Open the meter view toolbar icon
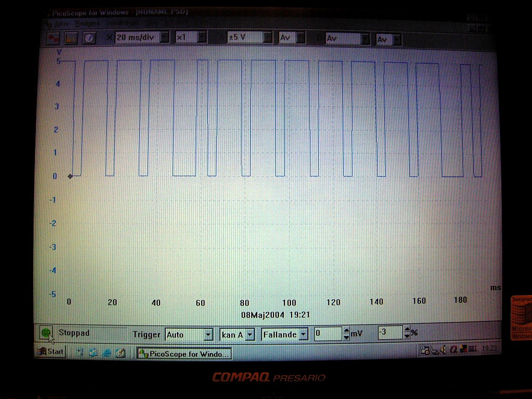This screenshot has width=532, height=399. (x=89, y=38)
